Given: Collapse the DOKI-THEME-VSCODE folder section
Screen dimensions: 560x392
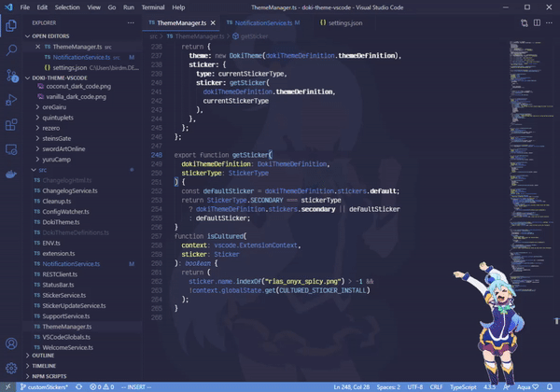Looking at the screenshot, I should tap(60, 77).
